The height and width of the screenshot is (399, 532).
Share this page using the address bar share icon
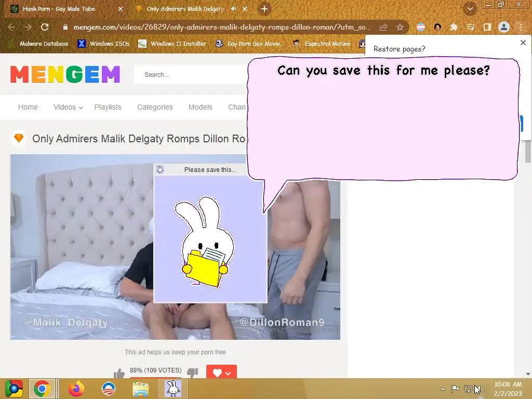click(x=383, y=27)
